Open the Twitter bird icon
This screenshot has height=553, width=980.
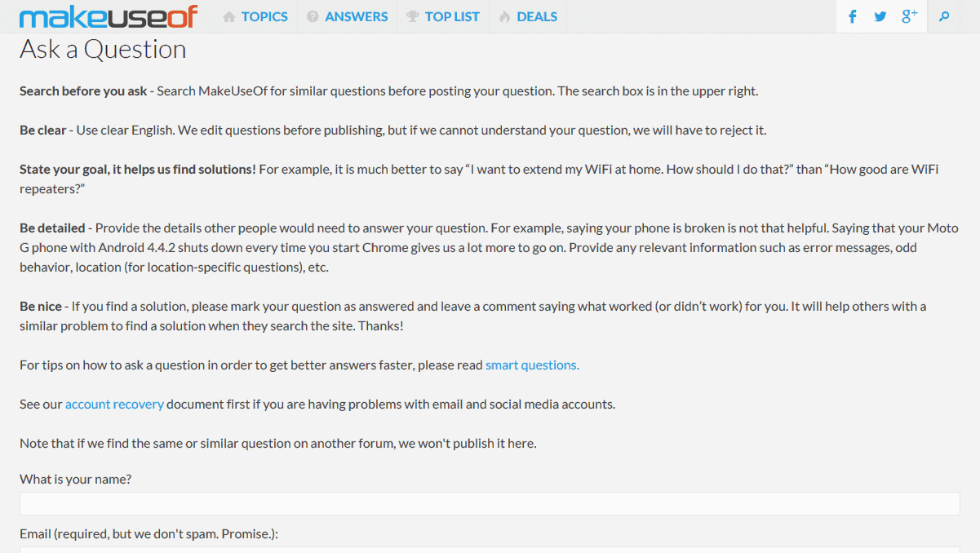coord(880,16)
